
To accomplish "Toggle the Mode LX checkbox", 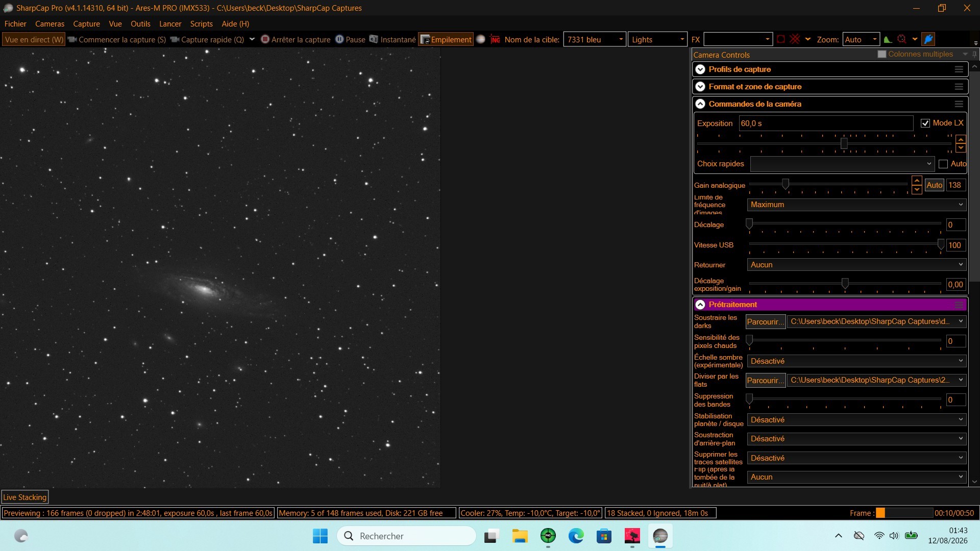I will click(925, 123).
